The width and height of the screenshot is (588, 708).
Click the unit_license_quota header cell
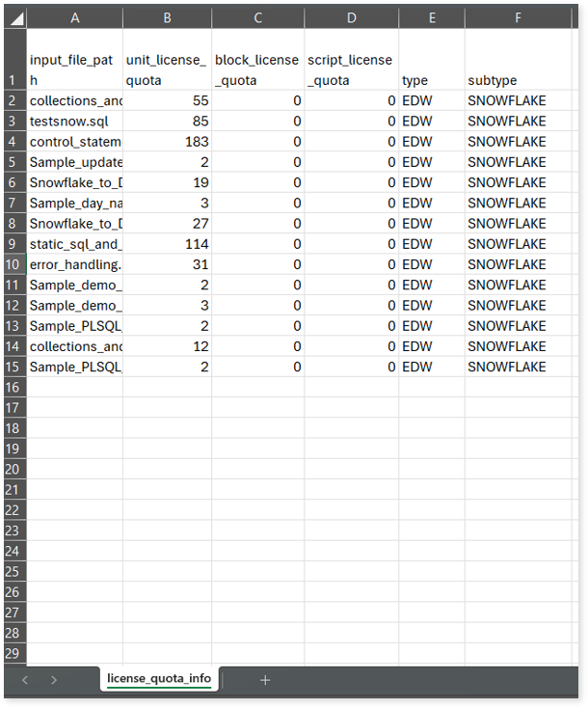click(x=167, y=70)
